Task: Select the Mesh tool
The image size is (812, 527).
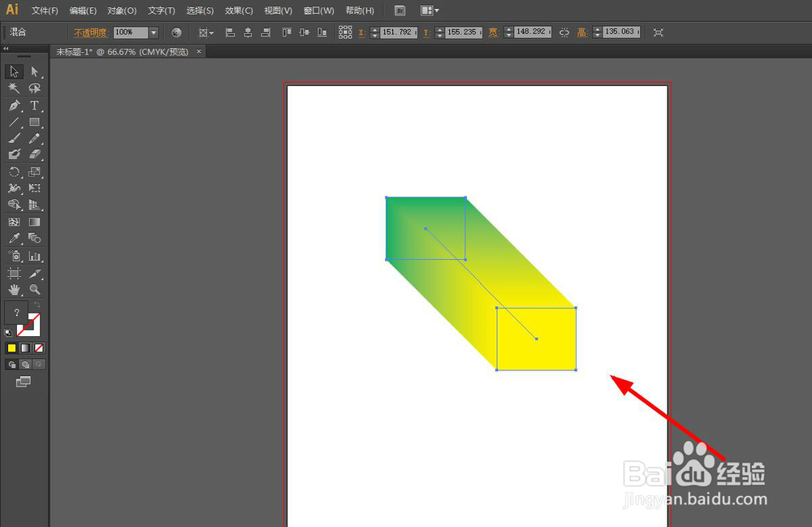Action: (14, 222)
